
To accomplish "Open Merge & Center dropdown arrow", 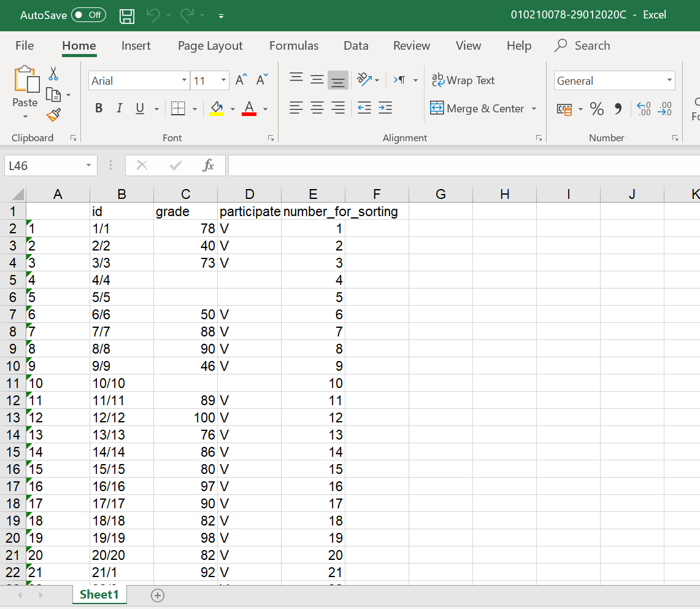I will click(x=534, y=109).
